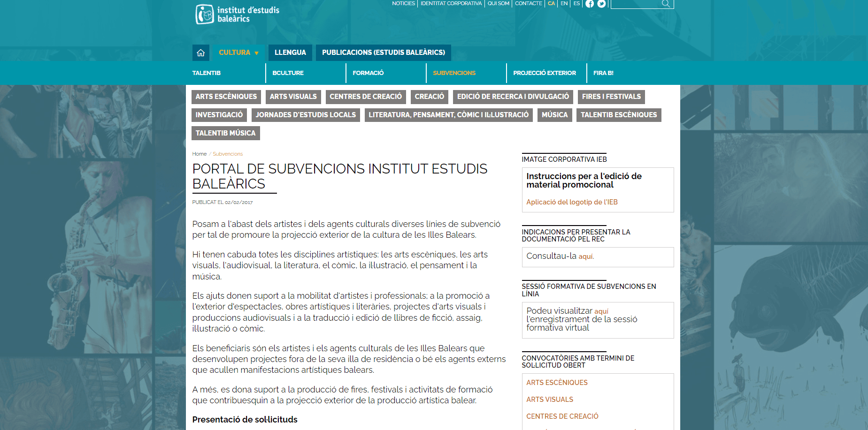Click the FIRES I FESTIVALS tag
868x430 pixels.
(x=611, y=97)
